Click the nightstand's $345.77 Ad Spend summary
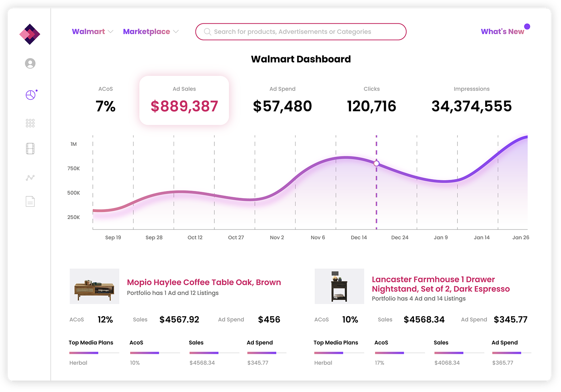The image size is (561, 392). click(511, 319)
